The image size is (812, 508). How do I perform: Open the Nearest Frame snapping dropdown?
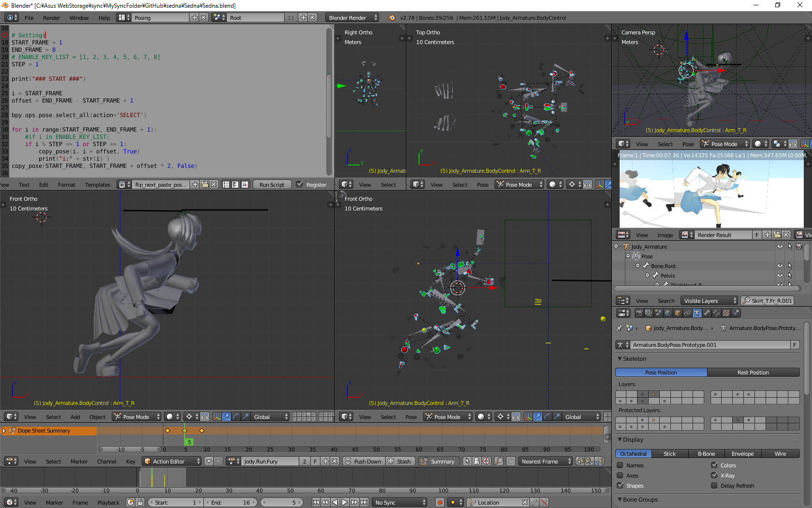coord(545,461)
